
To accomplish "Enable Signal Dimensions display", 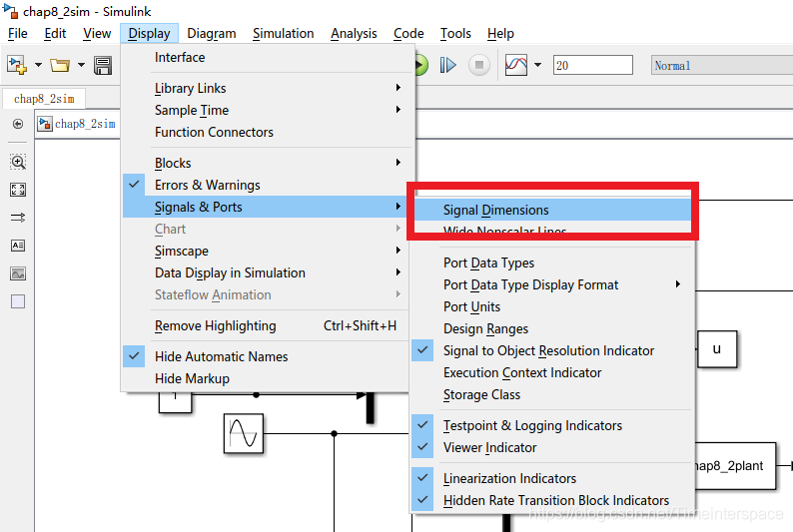I will [552, 210].
